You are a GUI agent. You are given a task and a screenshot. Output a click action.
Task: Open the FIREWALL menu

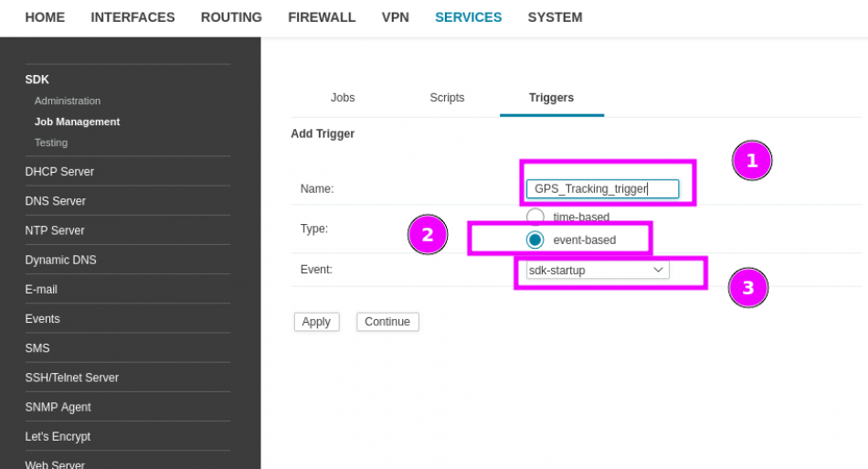322,17
